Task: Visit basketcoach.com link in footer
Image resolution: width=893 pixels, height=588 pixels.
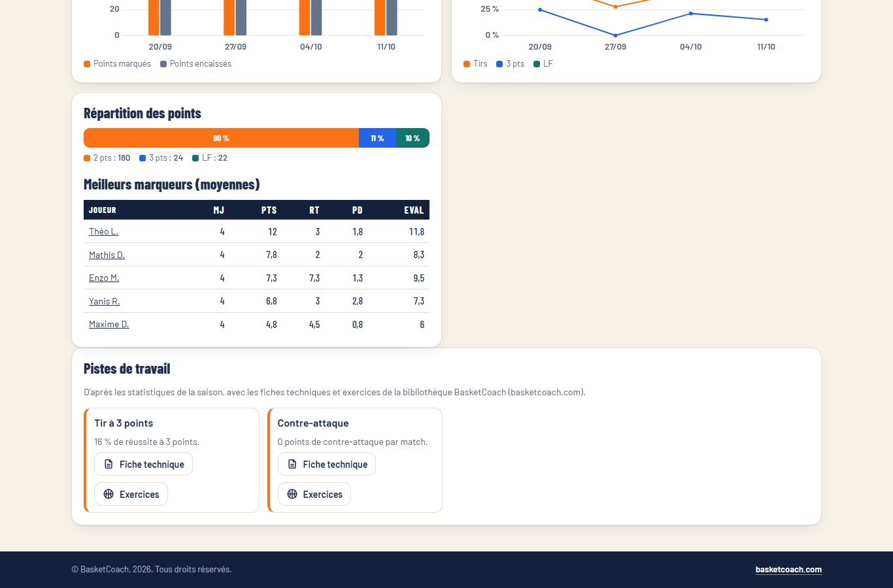Action: [x=788, y=570]
